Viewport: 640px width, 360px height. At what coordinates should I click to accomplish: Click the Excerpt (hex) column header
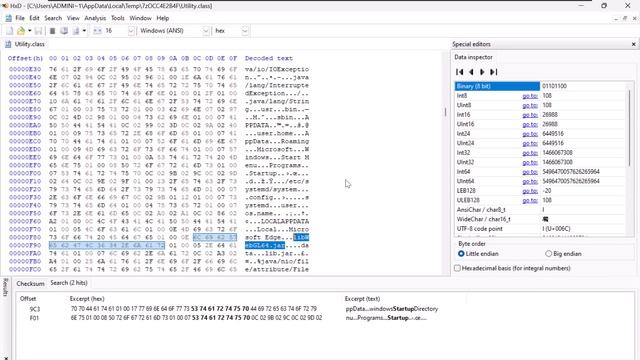coord(87,299)
